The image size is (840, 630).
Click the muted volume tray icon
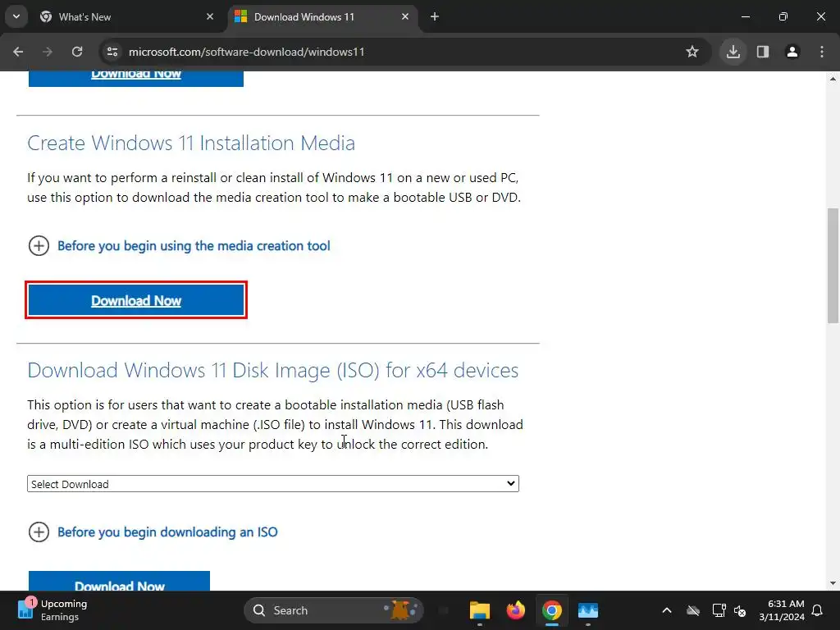741,610
